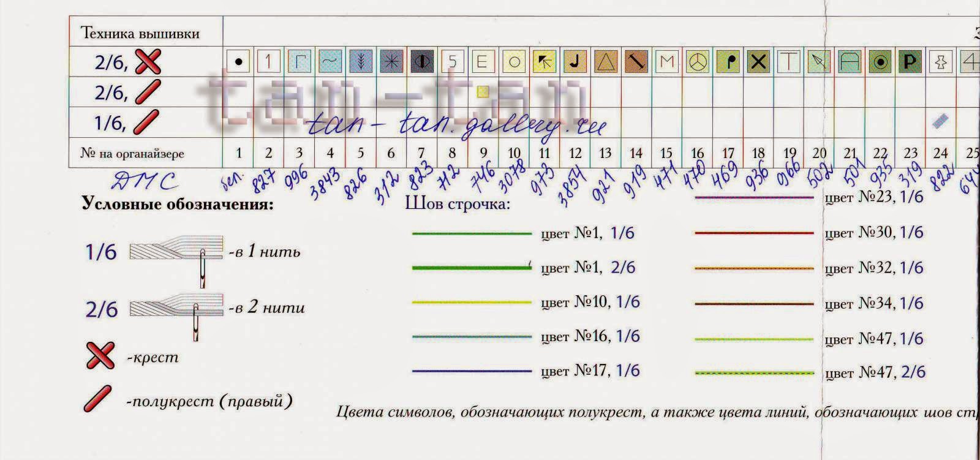
Task: Click the red cross icon beside top 2/6
Action: pos(148,61)
